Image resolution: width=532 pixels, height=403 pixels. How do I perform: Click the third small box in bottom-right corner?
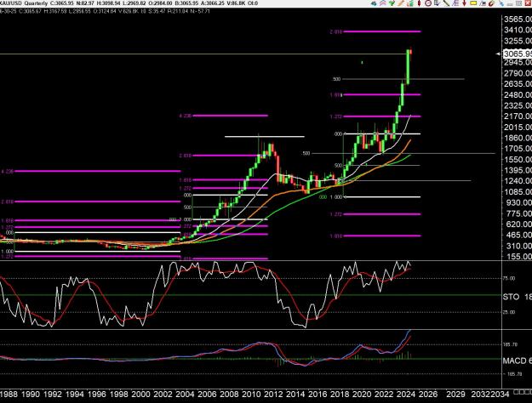coord(527,392)
